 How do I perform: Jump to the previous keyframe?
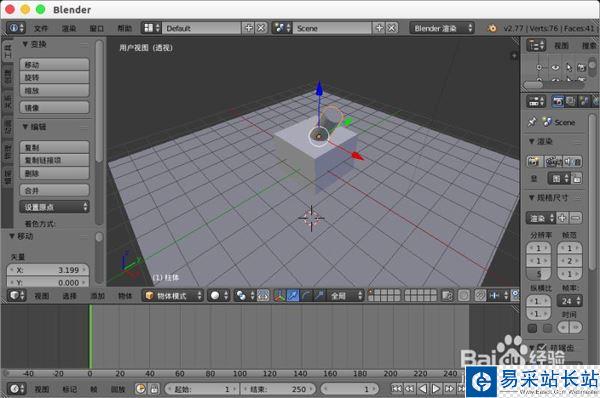coord(409,389)
